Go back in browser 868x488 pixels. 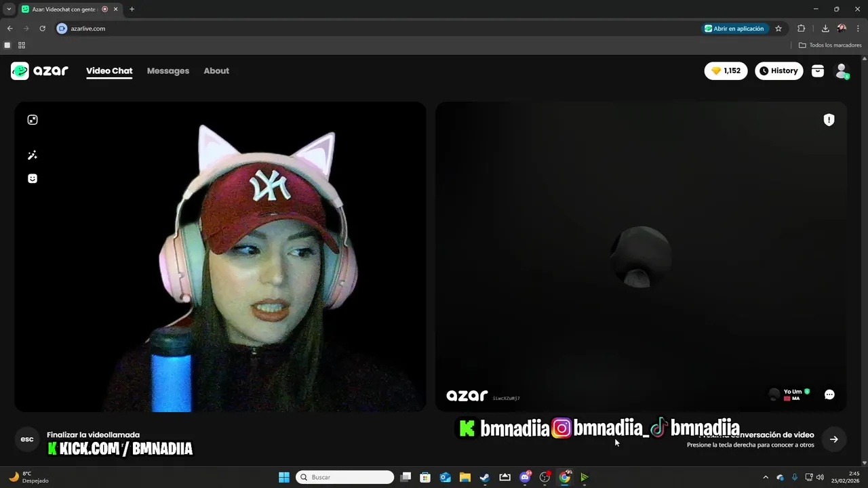pyautogui.click(x=9, y=28)
